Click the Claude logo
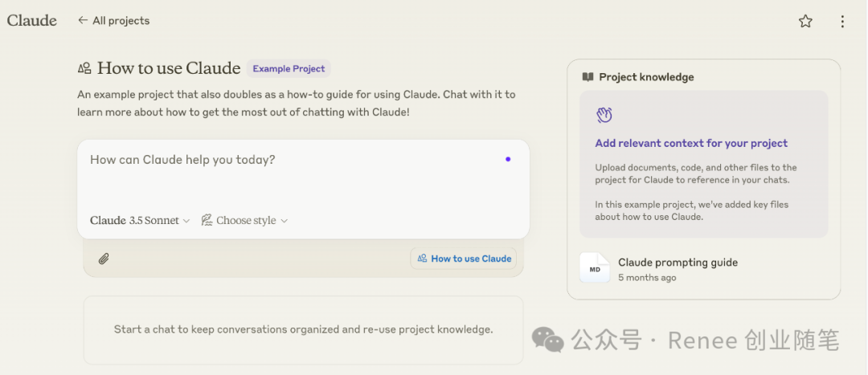This screenshot has width=868, height=375. (x=31, y=20)
